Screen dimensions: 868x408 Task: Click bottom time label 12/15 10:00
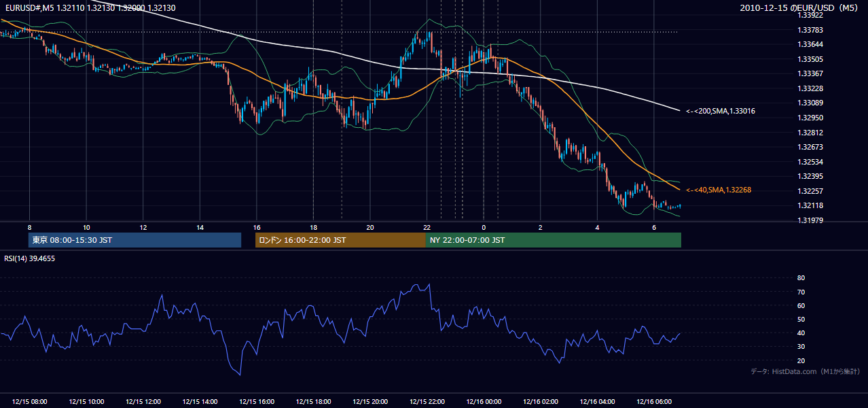point(86,402)
